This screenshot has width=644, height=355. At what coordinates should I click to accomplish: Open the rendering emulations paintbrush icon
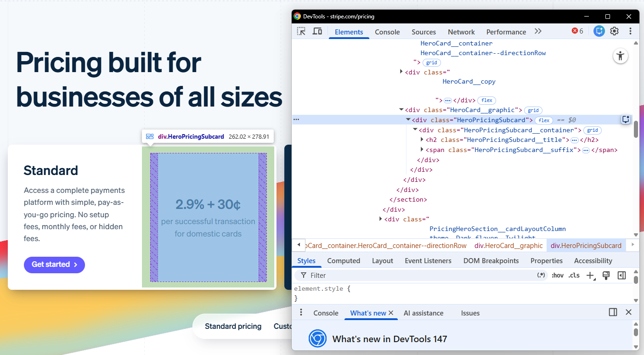click(606, 275)
